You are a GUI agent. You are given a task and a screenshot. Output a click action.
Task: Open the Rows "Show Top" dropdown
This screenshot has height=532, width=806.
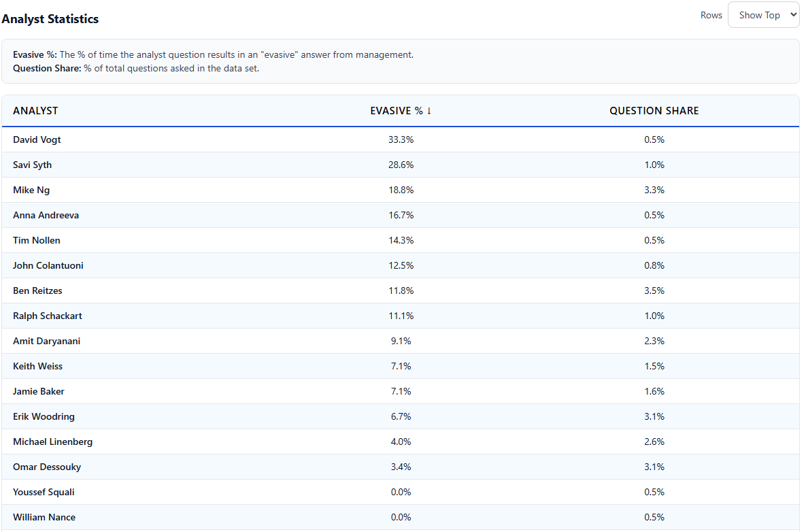pyautogui.click(x=764, y=16)
